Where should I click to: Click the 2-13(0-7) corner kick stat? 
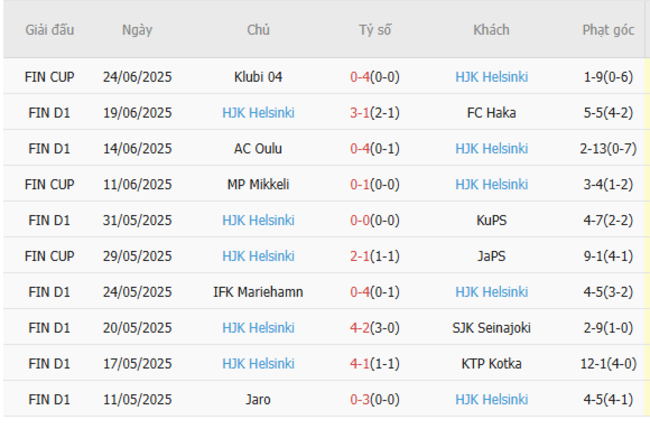[x=608, y=149]
